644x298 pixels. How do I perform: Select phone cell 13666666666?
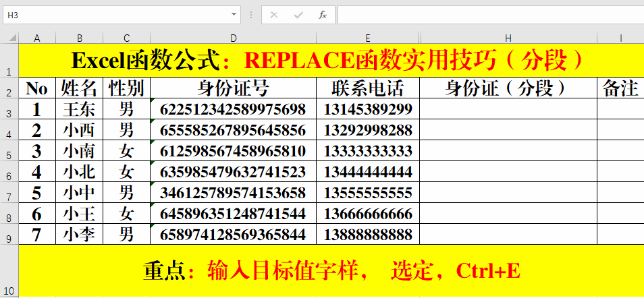point(368,213)
